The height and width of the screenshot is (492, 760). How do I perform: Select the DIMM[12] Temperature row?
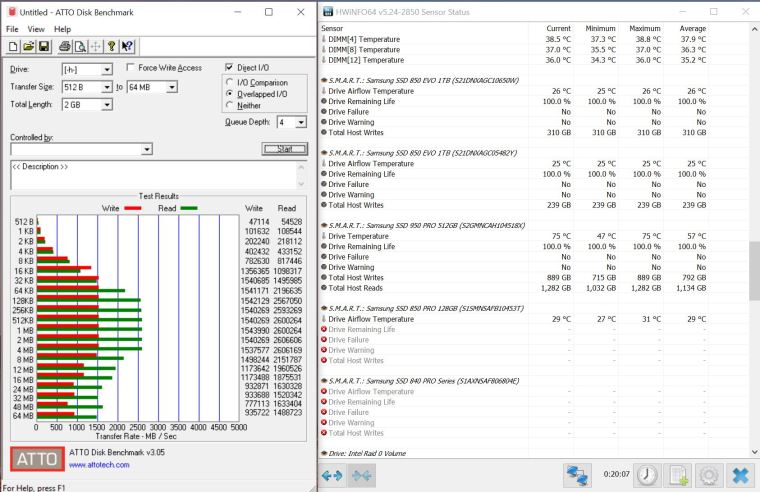pyautogui.click(x=514, y=60)
